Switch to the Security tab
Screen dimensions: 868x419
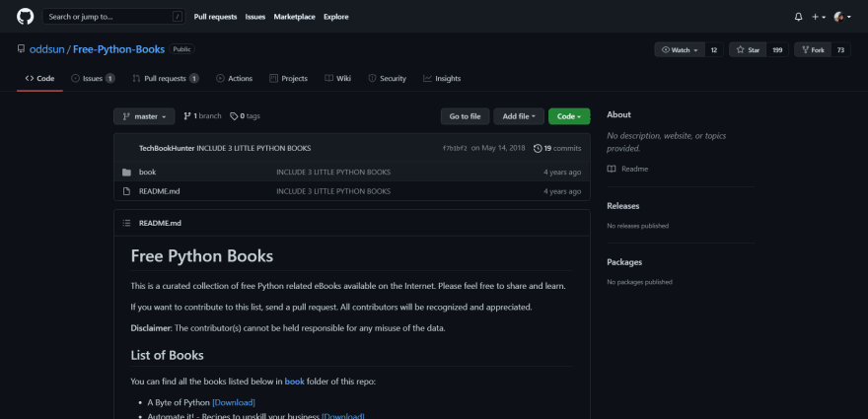tap(387, 79)
